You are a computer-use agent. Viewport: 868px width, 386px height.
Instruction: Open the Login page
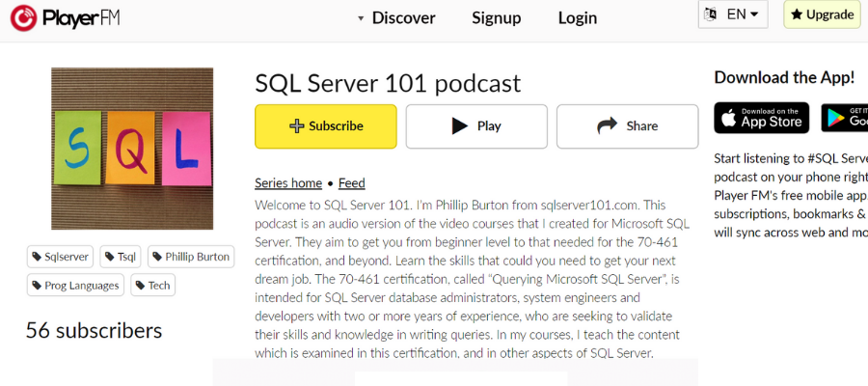(x=578, y=18)
